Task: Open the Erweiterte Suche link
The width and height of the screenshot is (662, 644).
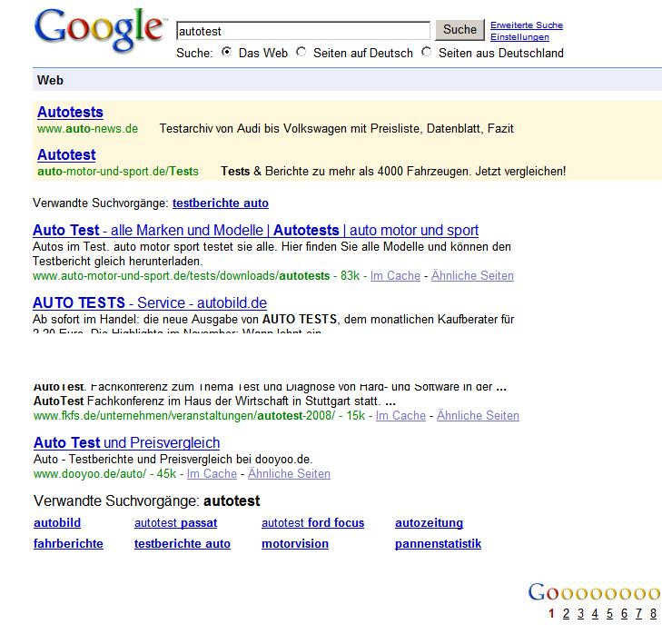Action: 527,25
